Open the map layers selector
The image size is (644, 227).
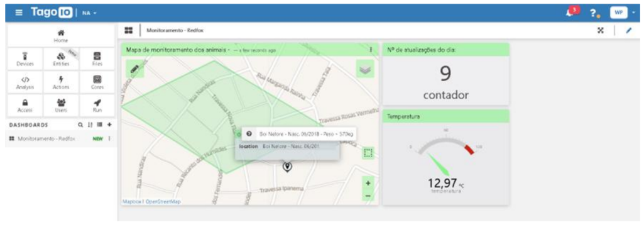(364, 69)
